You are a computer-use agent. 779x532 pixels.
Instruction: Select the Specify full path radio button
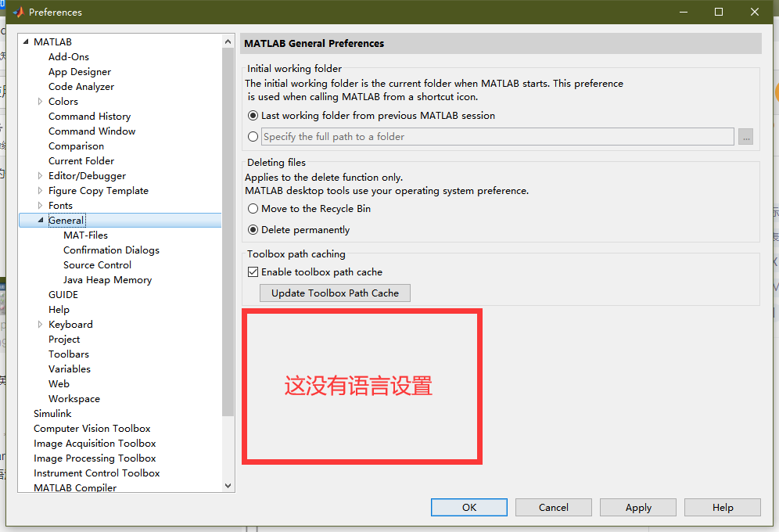click(253, 137)
